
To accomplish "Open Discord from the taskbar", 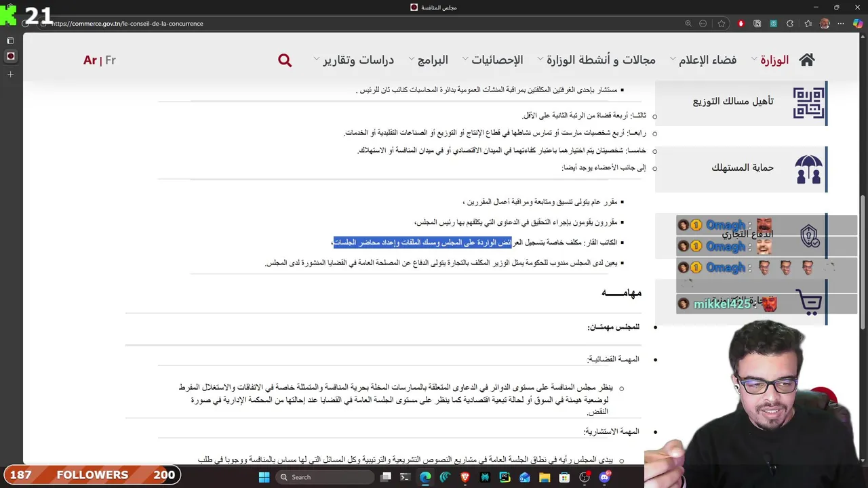I will coord(605,477).
